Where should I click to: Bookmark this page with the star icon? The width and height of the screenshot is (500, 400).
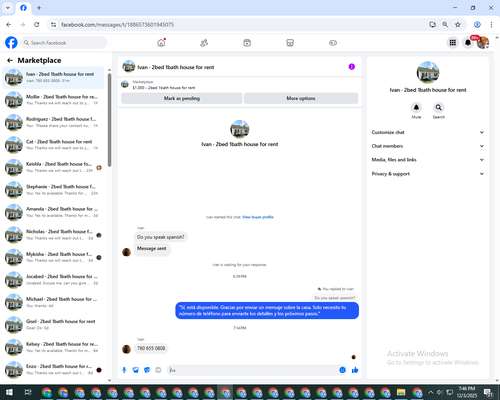[x=458, y=25]
